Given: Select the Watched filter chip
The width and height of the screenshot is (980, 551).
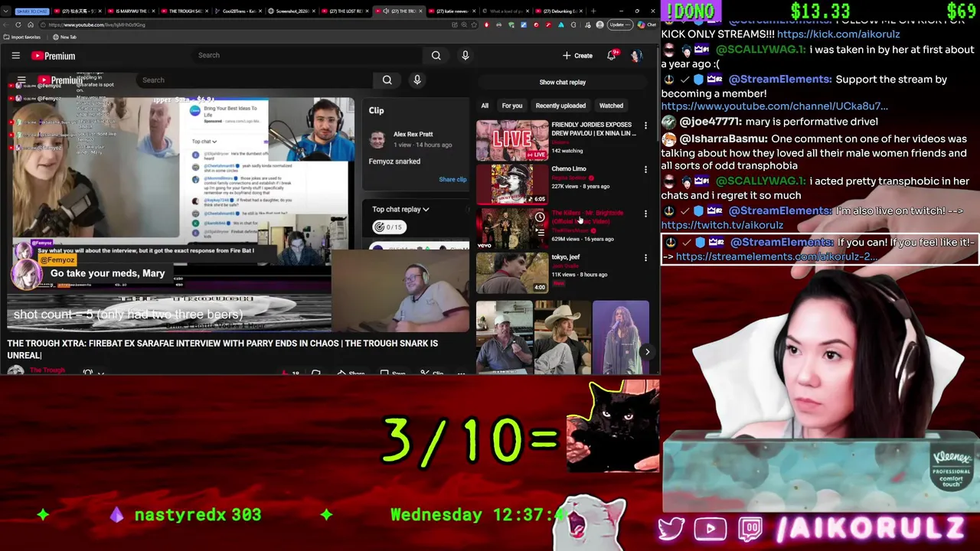Looking at the screenshot, I should click(x=611, y=106).
